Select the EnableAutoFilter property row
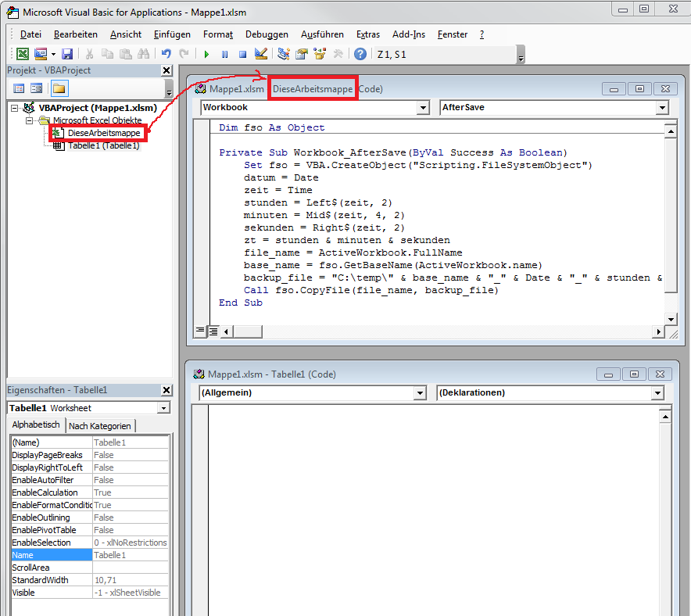The height and width of the screenshot is (616, 691). point(90,480)
